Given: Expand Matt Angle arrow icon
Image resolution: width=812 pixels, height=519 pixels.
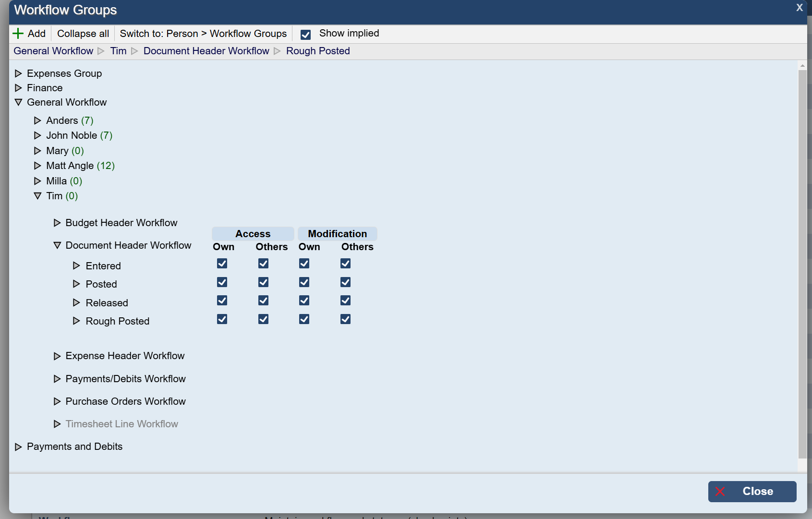Looking at the screenshot, I should click(37, 166).
